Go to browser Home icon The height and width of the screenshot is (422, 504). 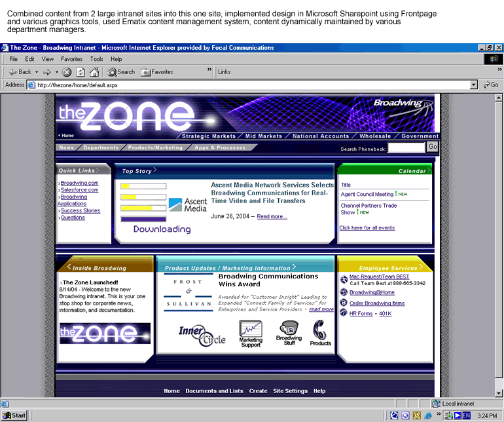(x=94, y=72)
